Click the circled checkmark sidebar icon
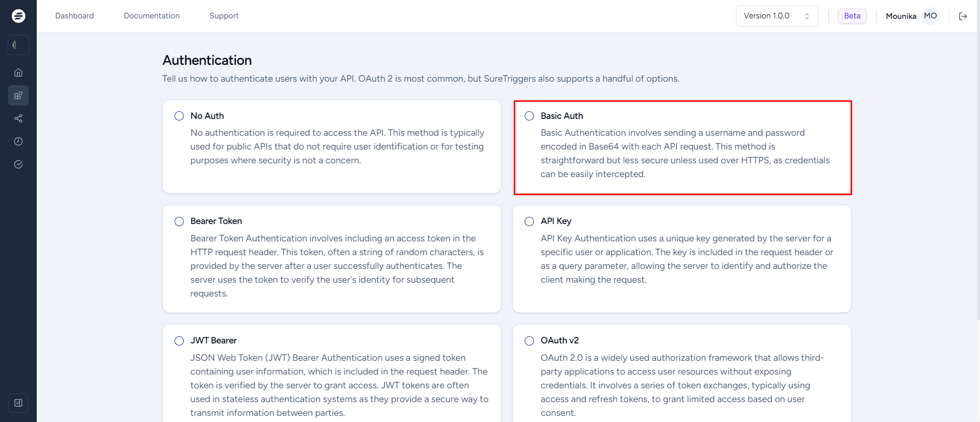980x422 pixels. point(18,164)
